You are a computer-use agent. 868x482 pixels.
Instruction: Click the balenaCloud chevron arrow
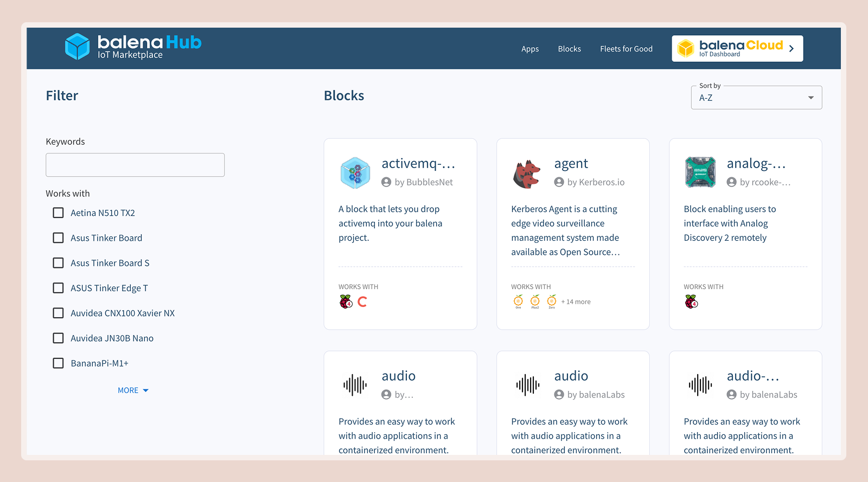coord(792,48)
